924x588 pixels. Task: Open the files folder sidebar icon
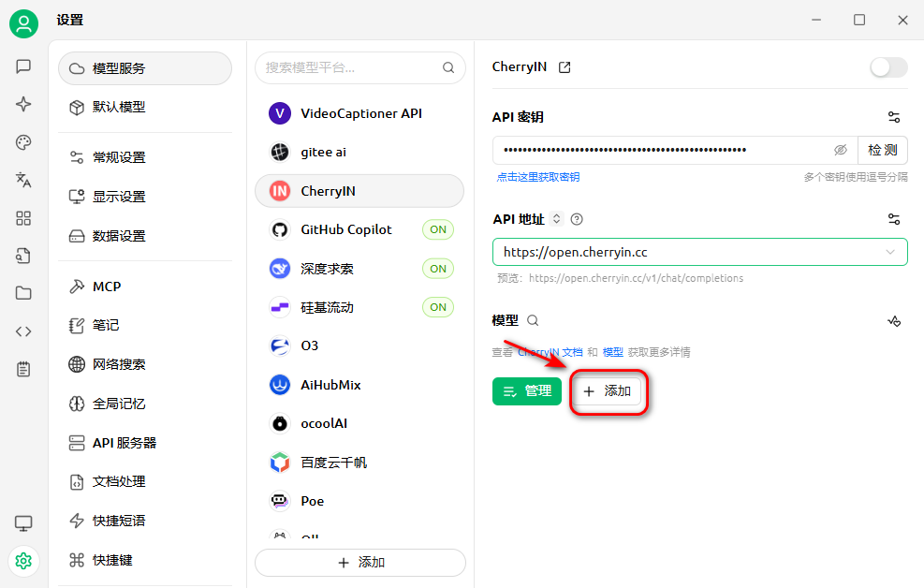[x=23, y=293]
